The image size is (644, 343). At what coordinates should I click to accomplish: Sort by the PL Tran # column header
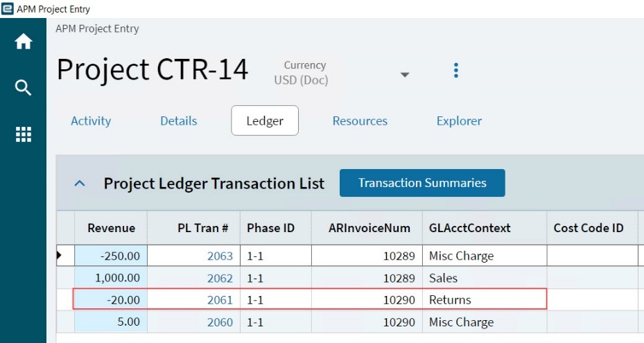tap(194, 228)
